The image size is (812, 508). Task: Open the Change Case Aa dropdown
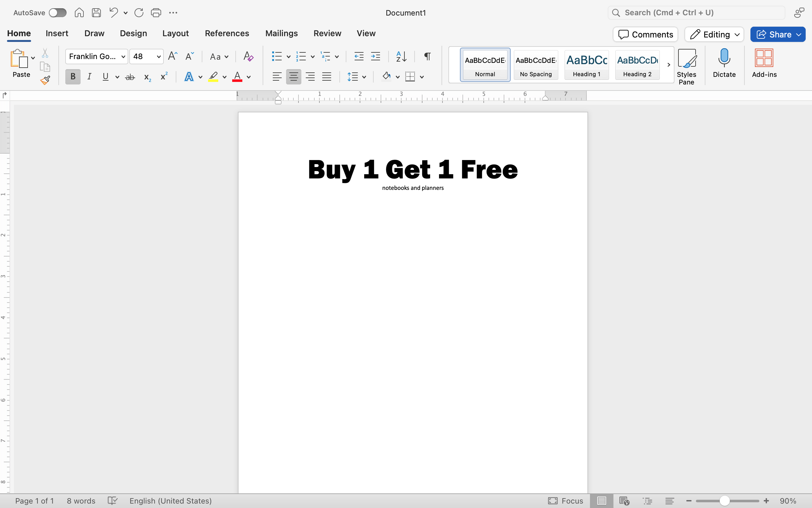[219, 57]
